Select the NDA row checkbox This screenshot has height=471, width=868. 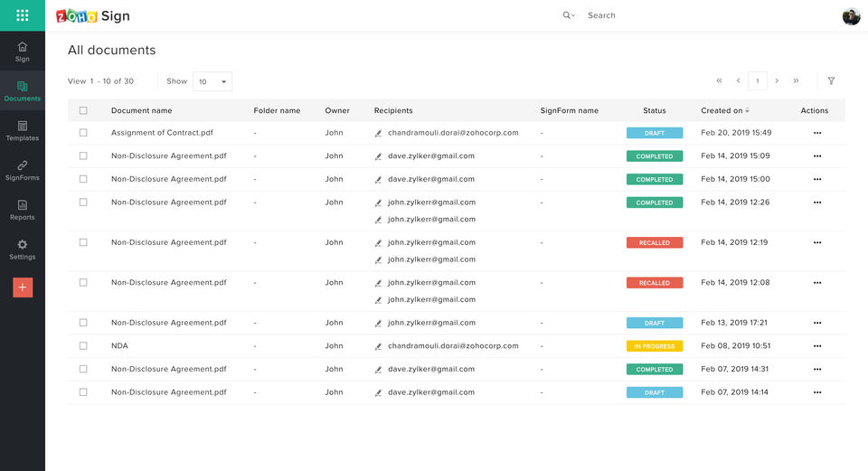(x=83, y=346)
